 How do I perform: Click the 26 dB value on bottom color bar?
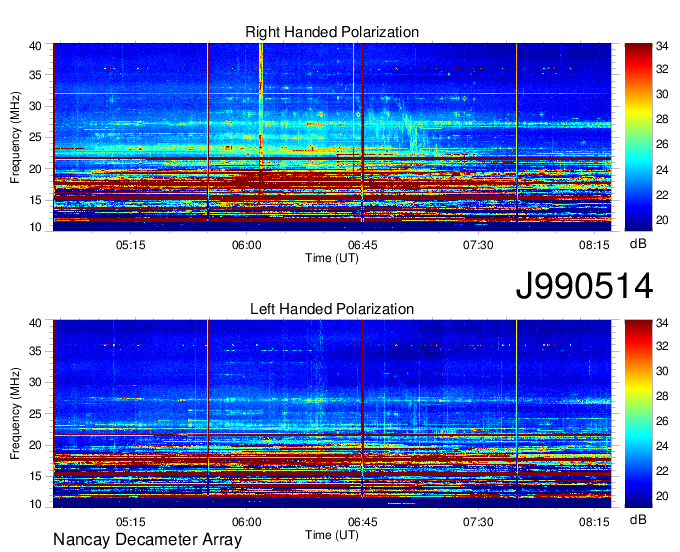point(662,421)
